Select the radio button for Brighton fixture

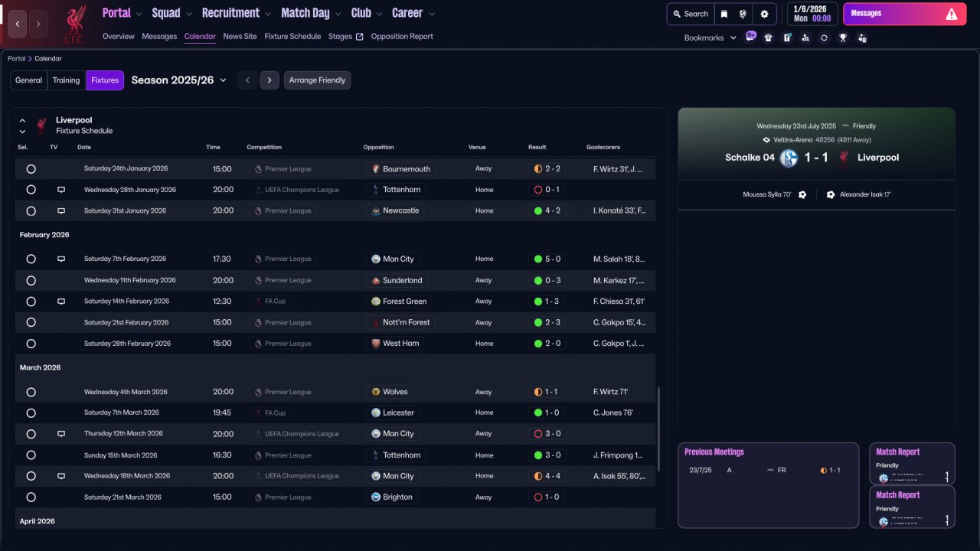click(31, 497)
